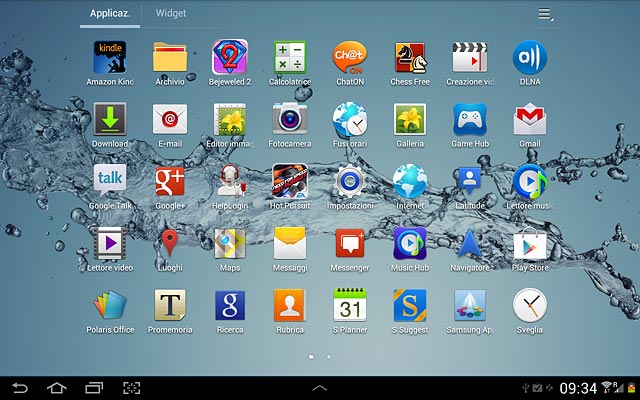
Task: Open the Navigatore navigation app
Action: pyautogui.click(x=470, y=249)
